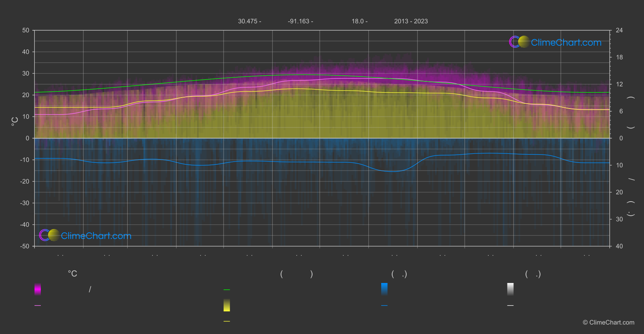Toggle the white line legend entry

(x=511, y=306)
